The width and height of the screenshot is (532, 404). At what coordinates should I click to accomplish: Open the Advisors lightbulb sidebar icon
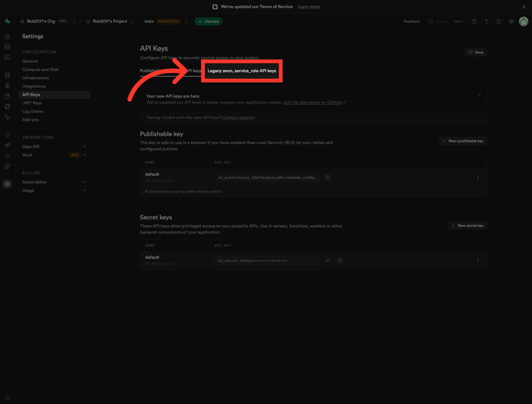pyautogui.click(x=7, y=135)
